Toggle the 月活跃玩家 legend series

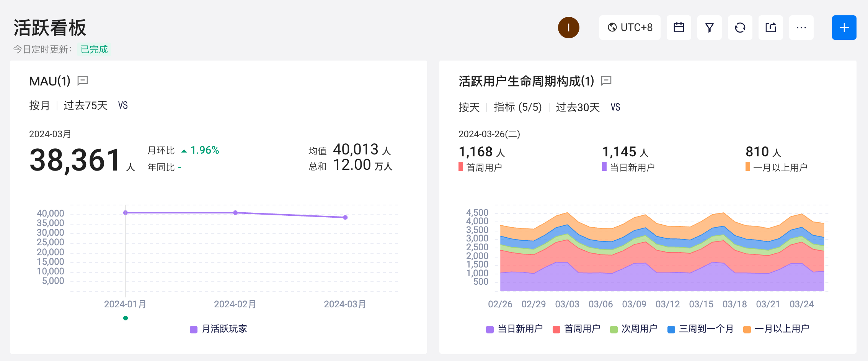219,329
